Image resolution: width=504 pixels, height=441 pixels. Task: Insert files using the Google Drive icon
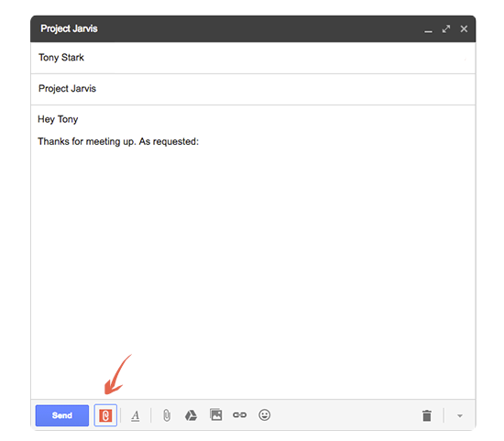point(191,415)
